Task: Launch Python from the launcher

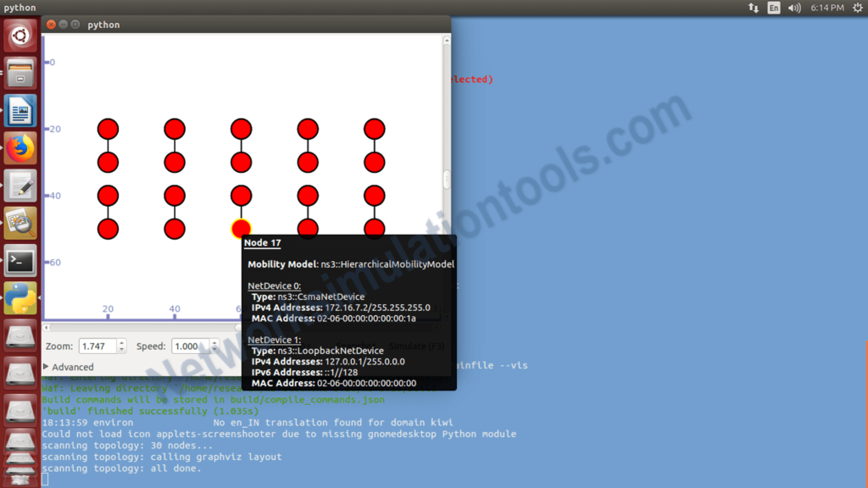Action: (20, 297)
